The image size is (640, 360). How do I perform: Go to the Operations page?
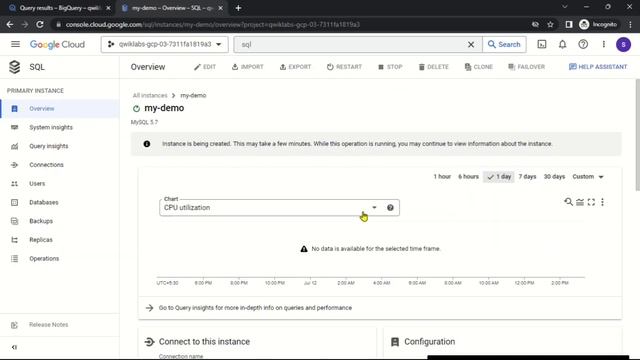coord(60,259)
